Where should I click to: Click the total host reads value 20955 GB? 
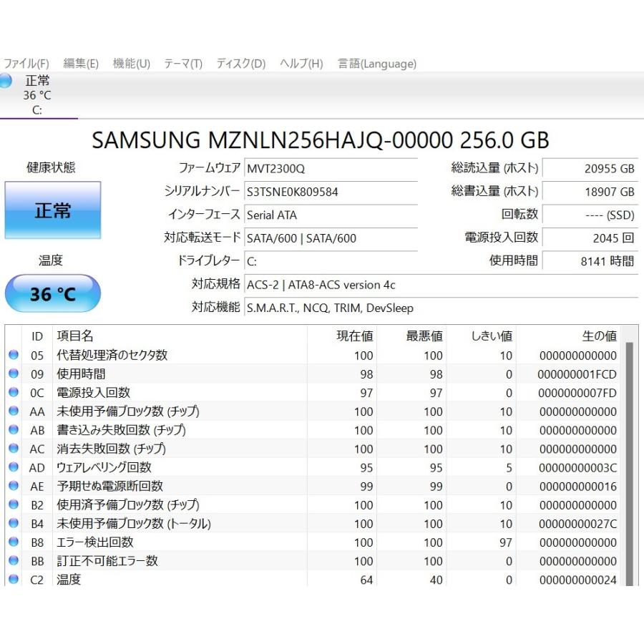(x=590, y=169)
